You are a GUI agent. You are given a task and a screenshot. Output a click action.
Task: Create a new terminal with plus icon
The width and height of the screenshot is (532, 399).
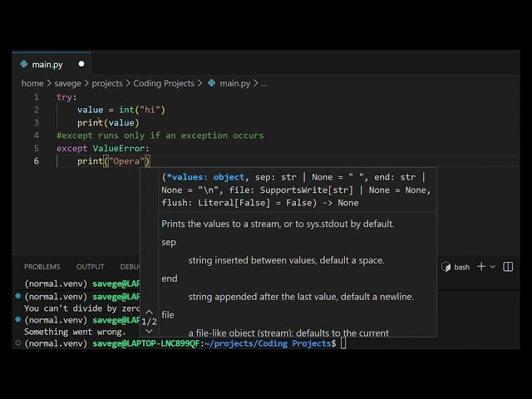coord(481,267)
